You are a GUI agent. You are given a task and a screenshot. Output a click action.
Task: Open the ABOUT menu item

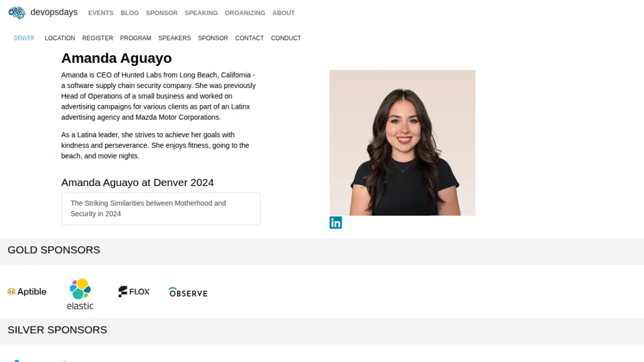click(x=283, y=13)
